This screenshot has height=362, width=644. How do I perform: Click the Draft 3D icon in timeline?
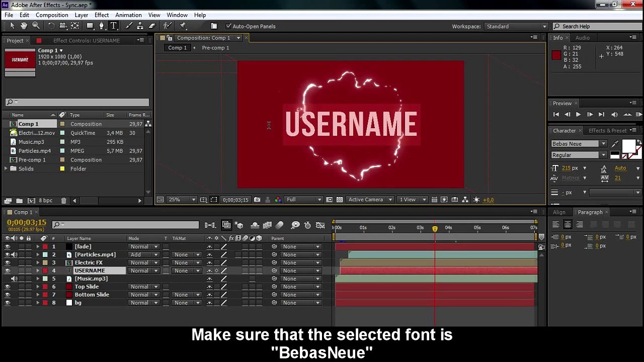(239, 225)
